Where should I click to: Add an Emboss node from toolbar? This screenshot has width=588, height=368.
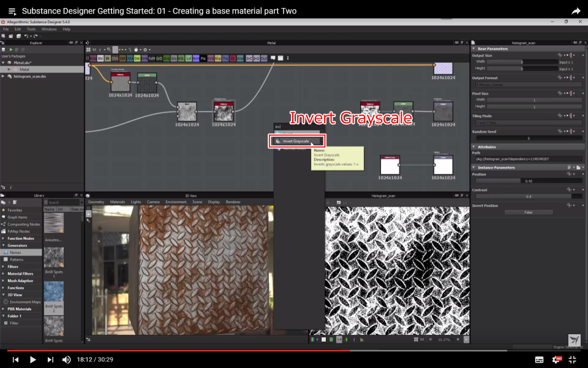click(145, 58)
